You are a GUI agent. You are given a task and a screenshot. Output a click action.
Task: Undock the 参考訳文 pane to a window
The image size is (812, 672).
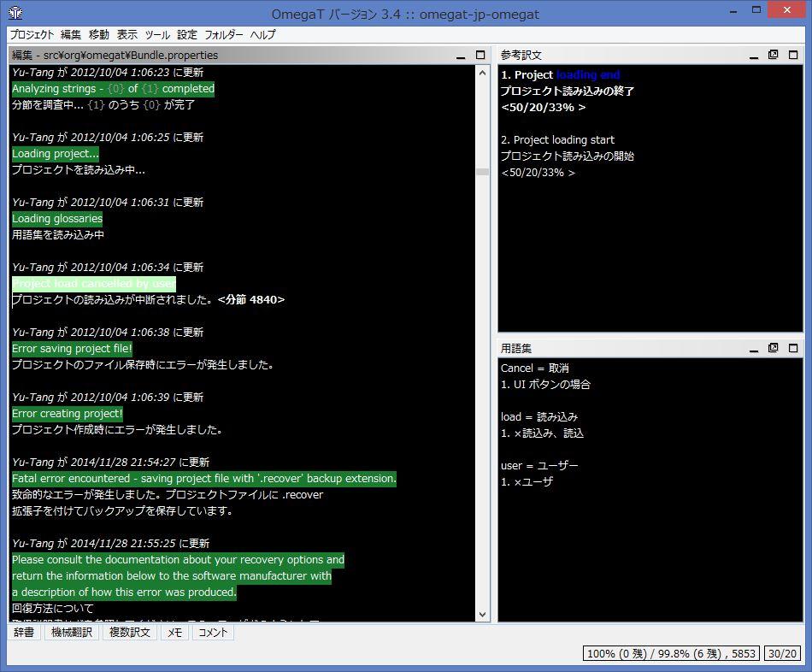774,55
